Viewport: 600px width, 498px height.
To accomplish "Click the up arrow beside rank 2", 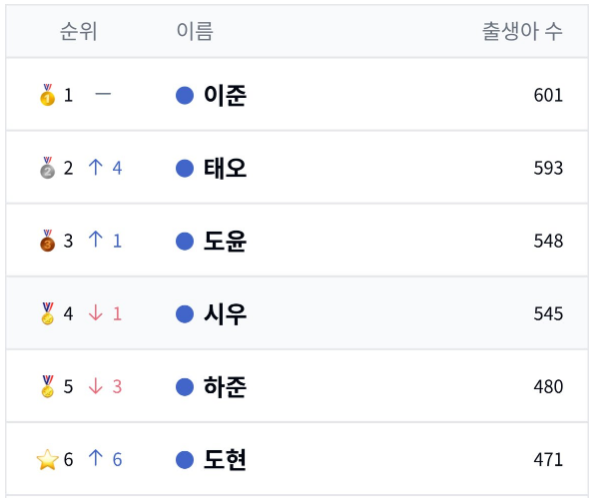I will [x=96, y=168].
